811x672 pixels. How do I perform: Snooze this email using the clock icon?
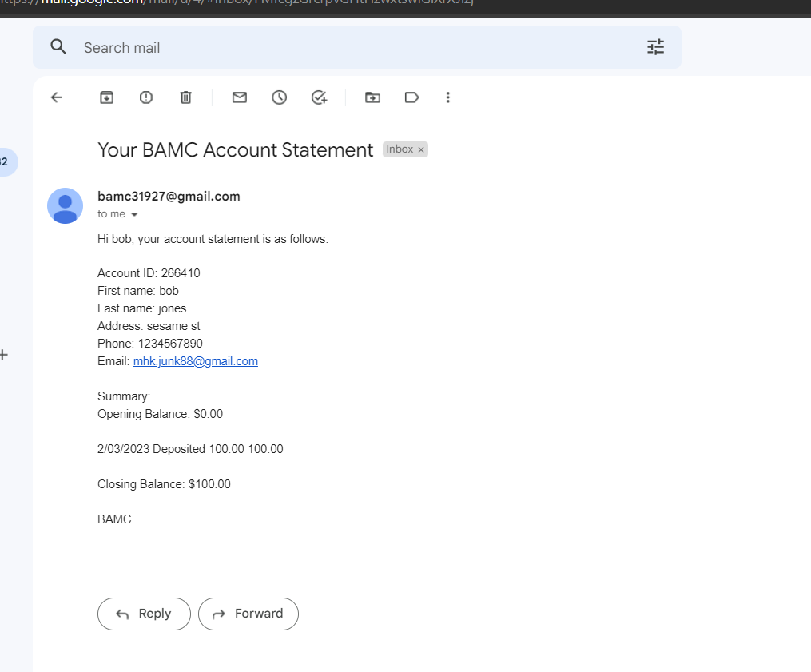279,97
